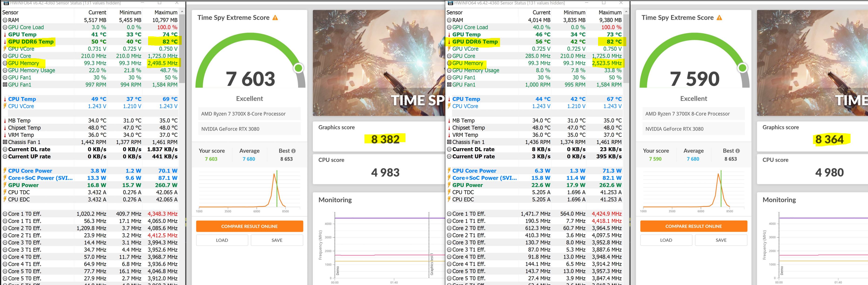Click the warning triangle beside the 7 603 score title
This screenshot has width=868, height=285.
275,18
